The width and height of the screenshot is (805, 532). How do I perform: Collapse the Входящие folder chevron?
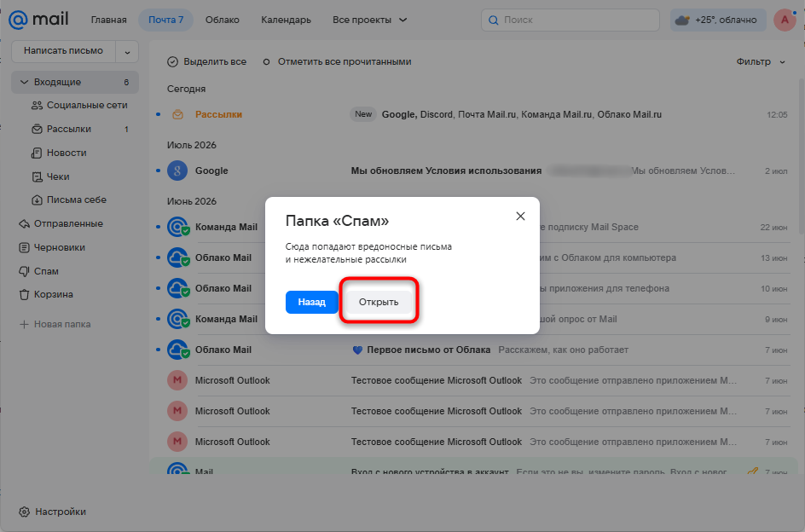(24, 82)
